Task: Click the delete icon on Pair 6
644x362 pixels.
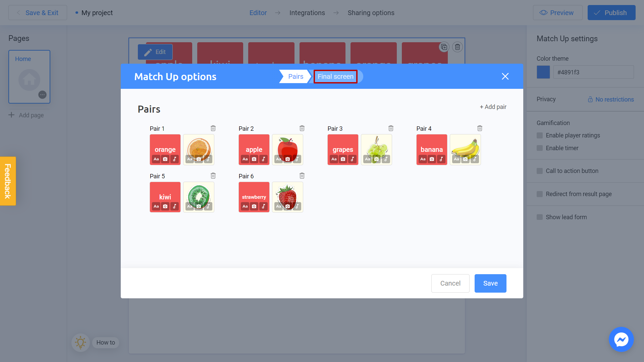Action: click(x=302, y=176)
